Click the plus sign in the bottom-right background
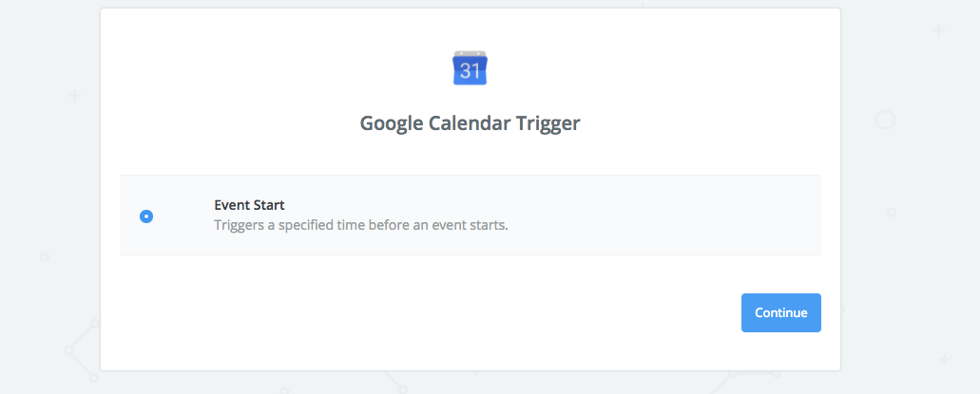The height and width of the screenshot is (394, 980). pos(943,359)
